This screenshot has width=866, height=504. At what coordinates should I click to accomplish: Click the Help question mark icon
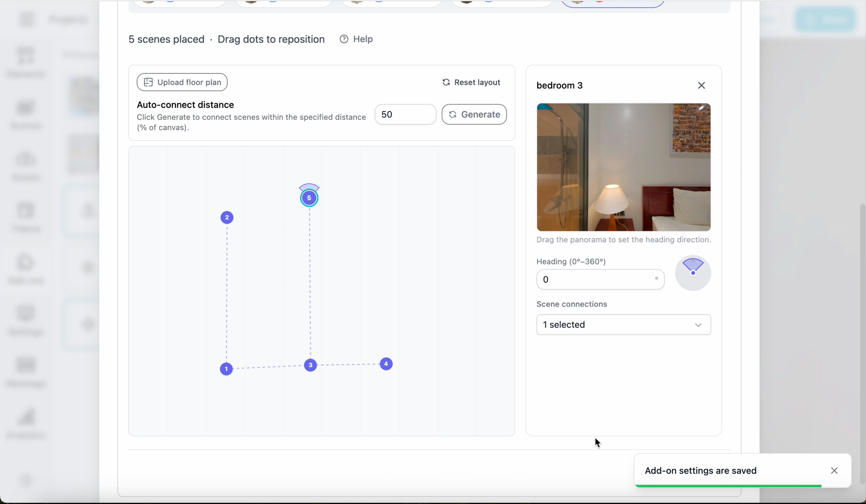344,39
